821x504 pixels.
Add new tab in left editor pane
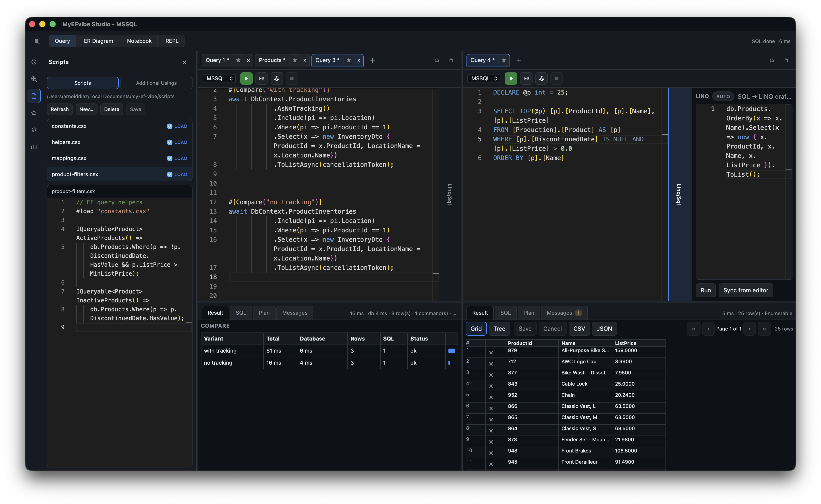(373, 60)
